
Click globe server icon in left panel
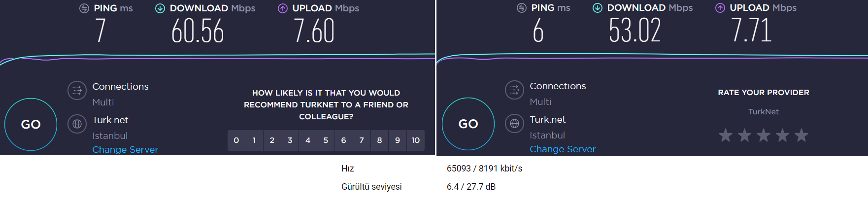point(77,124)
